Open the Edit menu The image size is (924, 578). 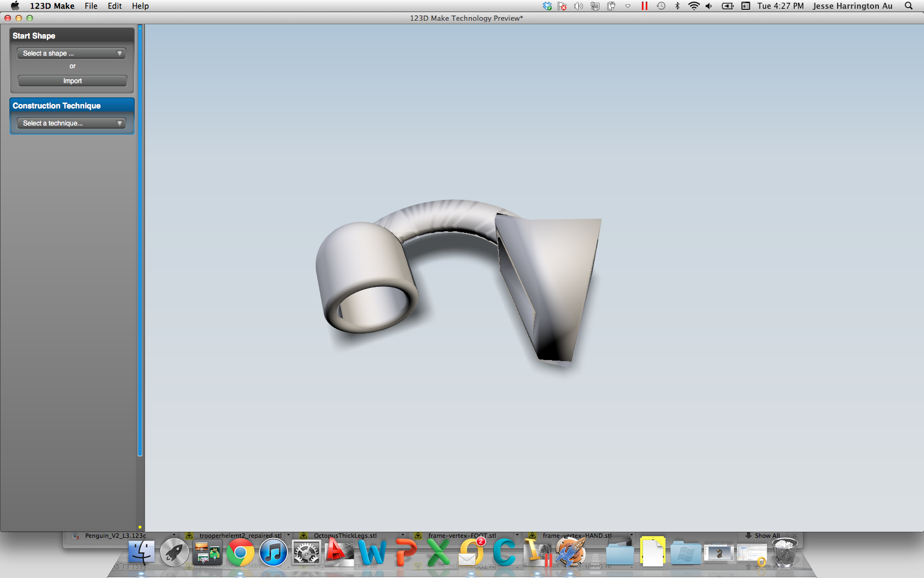115,6
